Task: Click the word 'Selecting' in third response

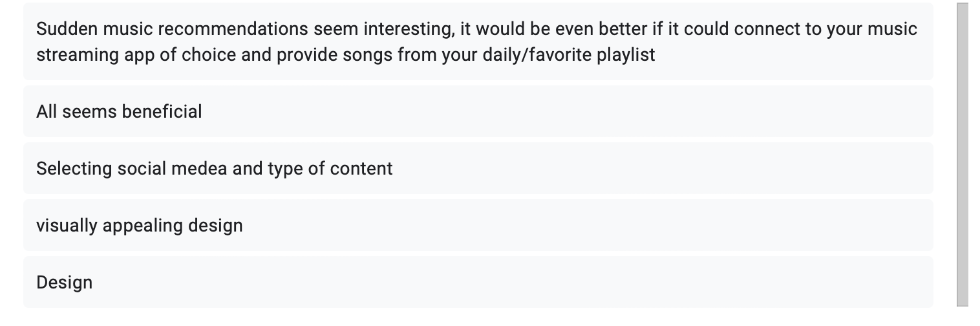Action: [x=74, y=168]
